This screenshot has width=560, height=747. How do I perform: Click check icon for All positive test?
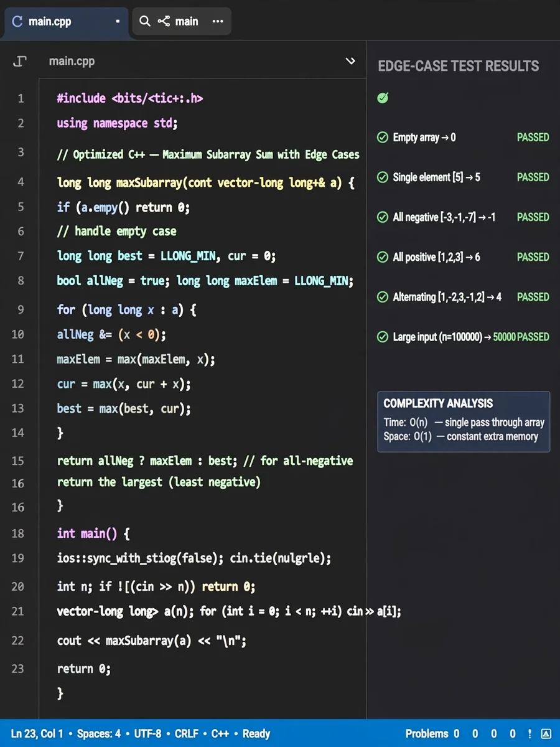click(383, 257)
